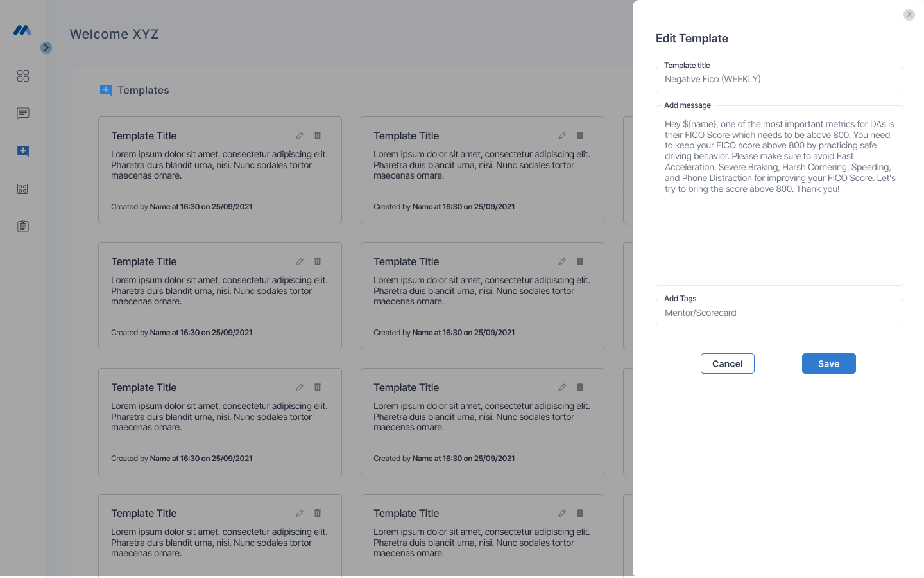Click the clipboard report icon in sidebar

tap(23, 226)
